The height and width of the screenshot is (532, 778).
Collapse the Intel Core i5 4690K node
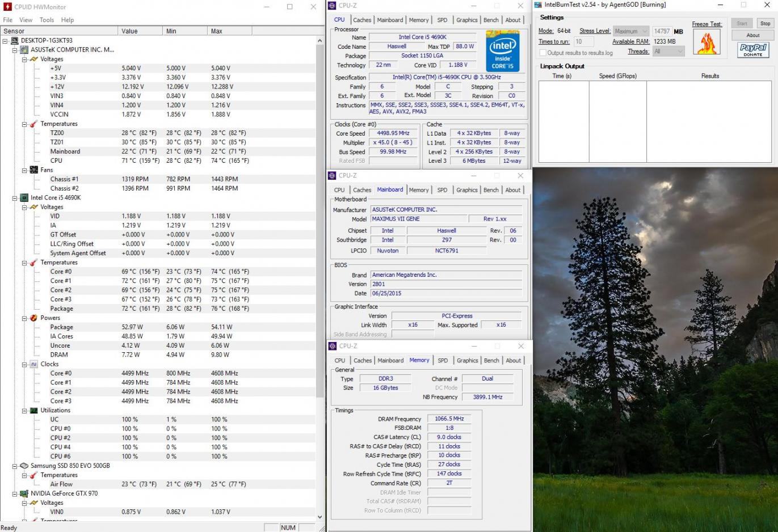(15, 198)
